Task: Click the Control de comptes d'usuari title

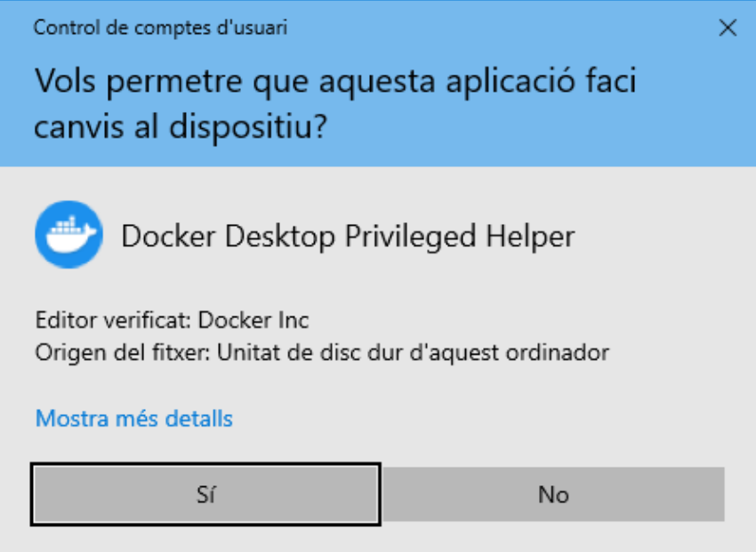Action: tap(160, 28)
